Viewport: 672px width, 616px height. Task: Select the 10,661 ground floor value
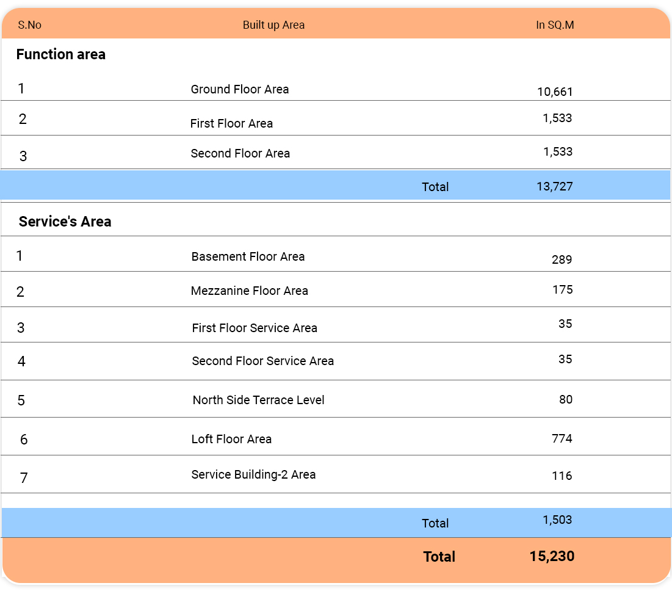pyautogui.click(x=555, y=92)
